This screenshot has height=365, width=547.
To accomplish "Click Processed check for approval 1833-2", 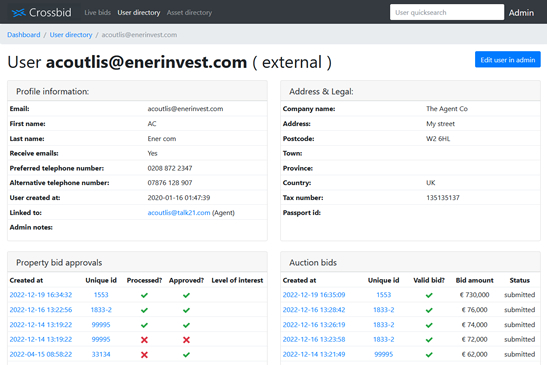I will click(x=144, y=310).
